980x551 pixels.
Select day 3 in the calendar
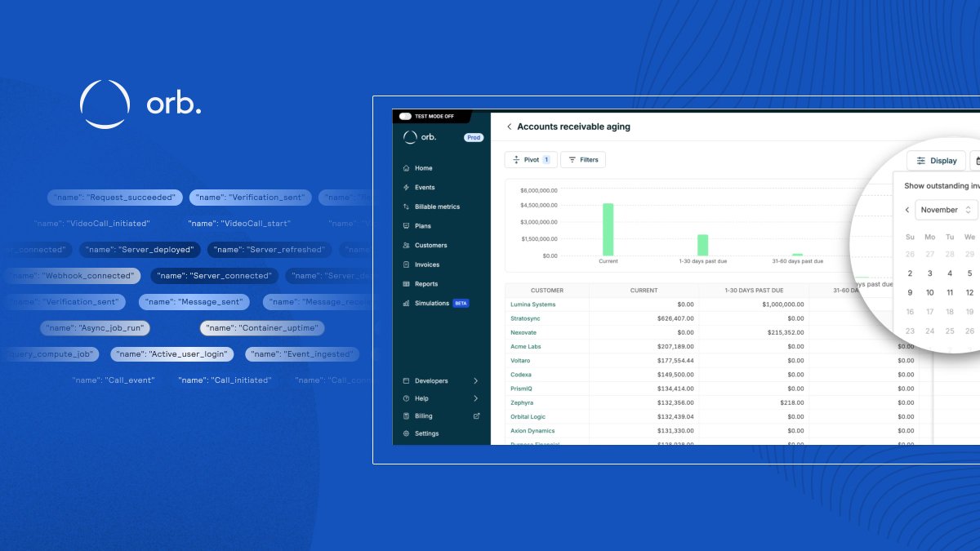(929, 273)
